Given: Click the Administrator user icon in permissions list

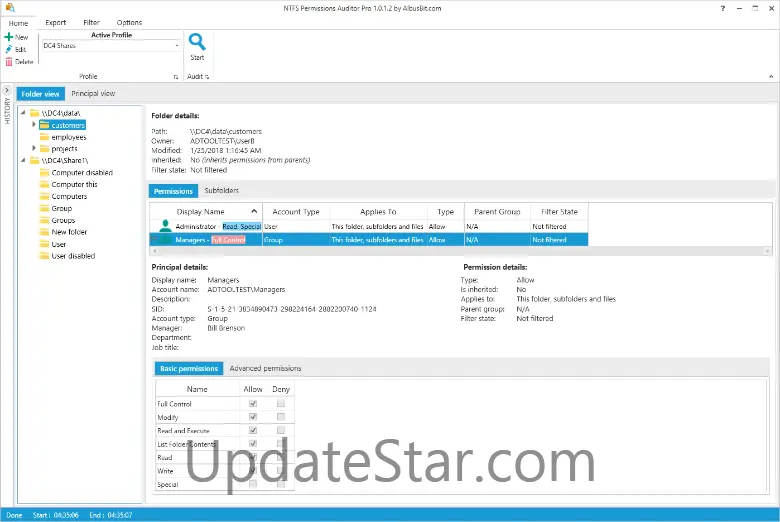Looking at the screenshot, I should (x=166, y=227).
